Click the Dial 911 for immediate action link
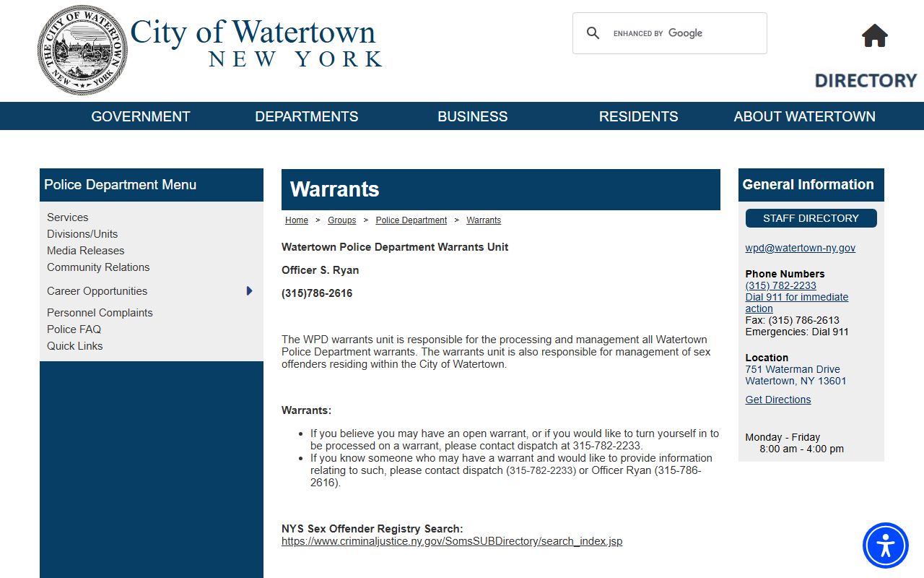The width and height of the screenshot is (924, 578). click(797, 303)
